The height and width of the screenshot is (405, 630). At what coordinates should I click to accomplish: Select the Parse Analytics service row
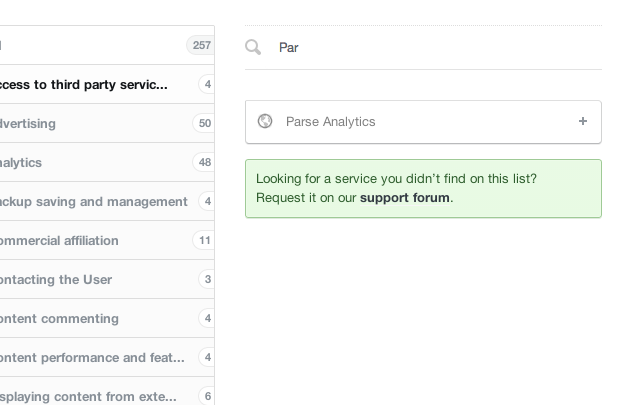coord(423,122)
